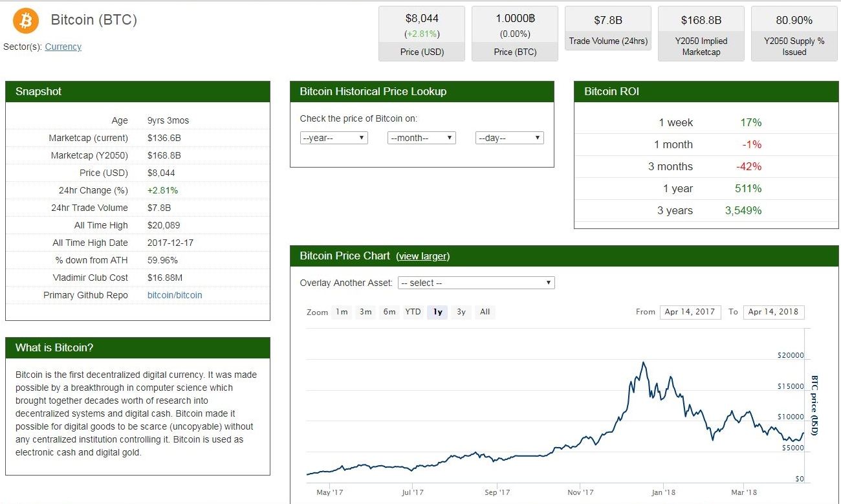
Task: Click the Marketcap (current) $136.6B value
Action: coord(164,138)
